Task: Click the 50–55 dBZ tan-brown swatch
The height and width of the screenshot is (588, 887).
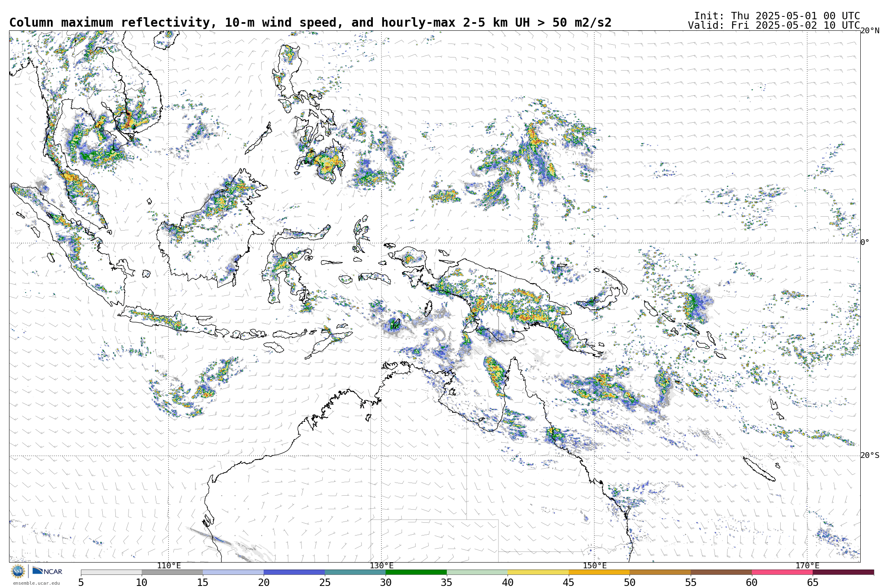Action: point(660,572)
